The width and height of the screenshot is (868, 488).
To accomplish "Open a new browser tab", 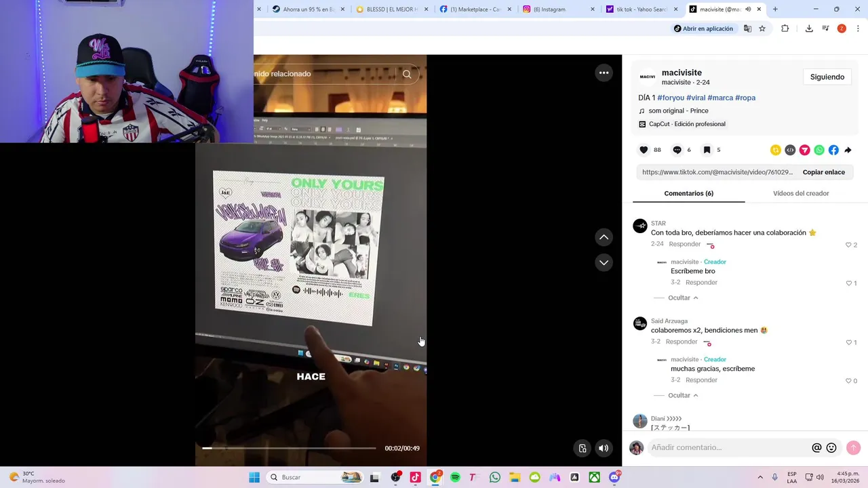I will pyautogui.click(x=775, y=9).
